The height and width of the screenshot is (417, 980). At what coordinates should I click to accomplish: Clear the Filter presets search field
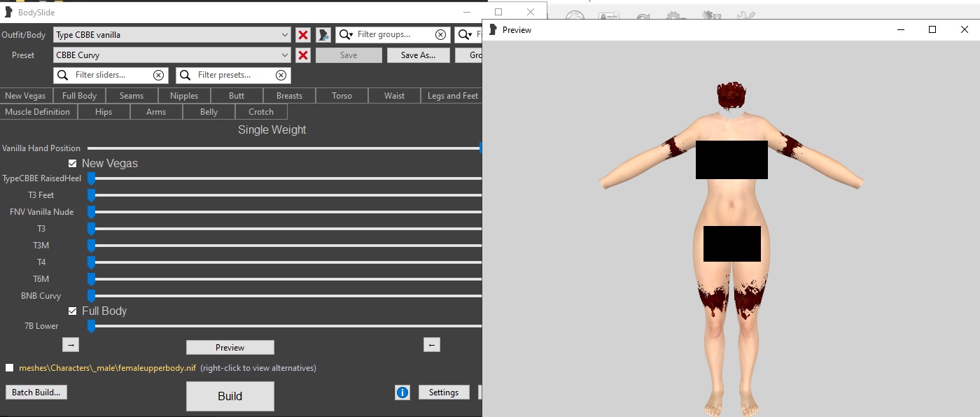point(281,75)
